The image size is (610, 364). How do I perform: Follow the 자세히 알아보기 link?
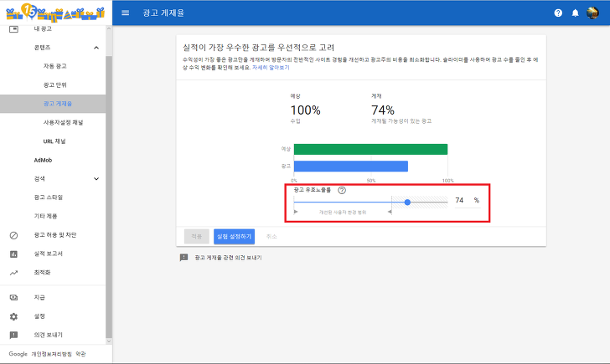[271, 67]
